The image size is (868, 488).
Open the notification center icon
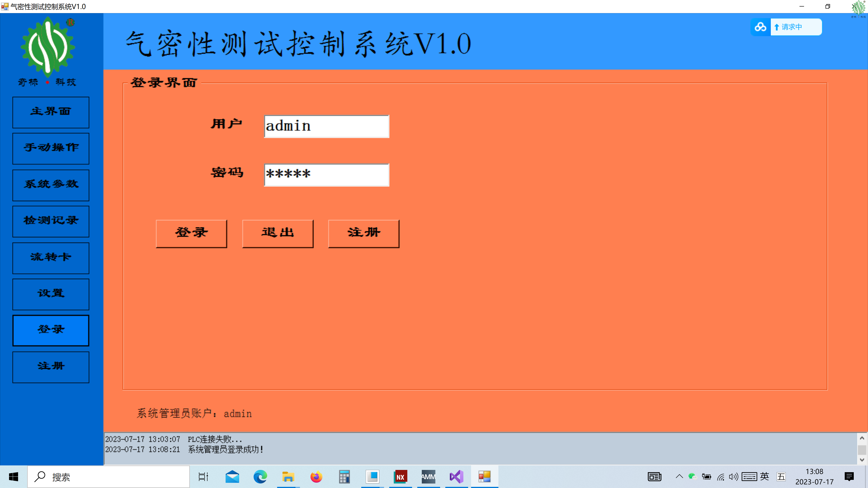pyautogui.click(x=849, y=476)
